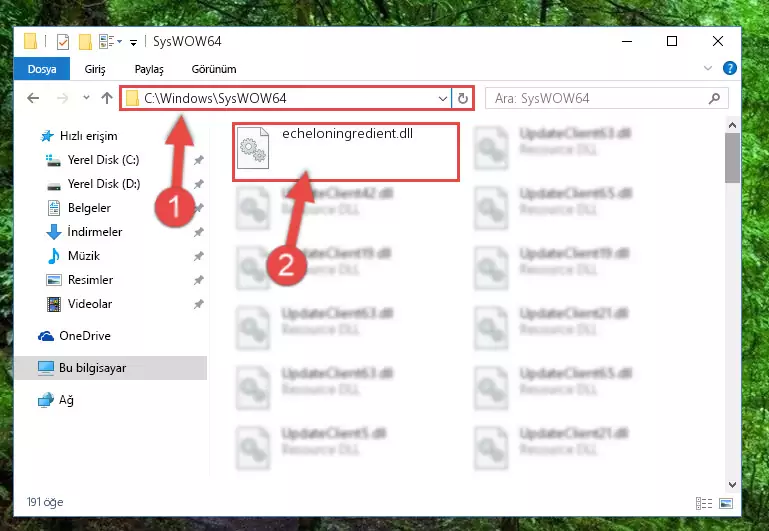Click the New Folder icon in title bar
769x531 pixels.
pos(85,42)
